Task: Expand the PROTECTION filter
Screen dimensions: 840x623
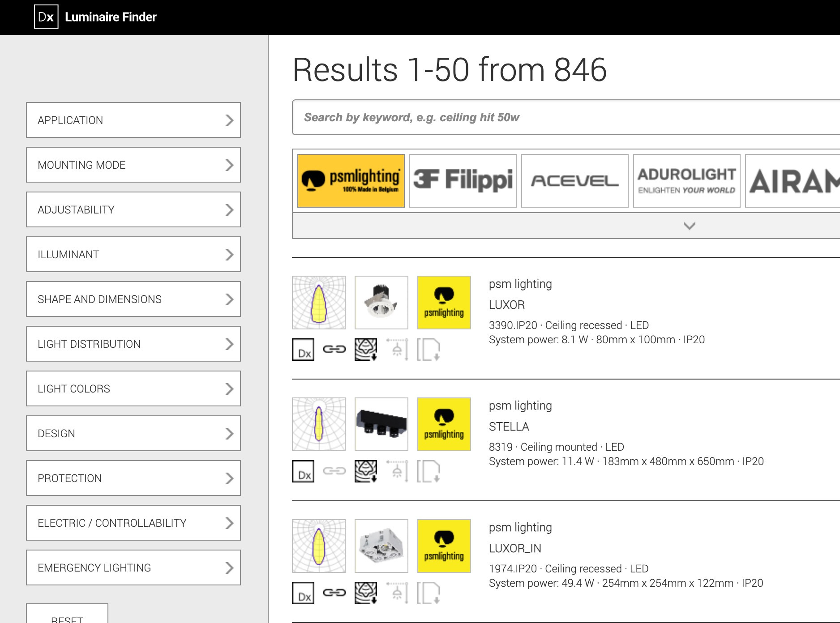Action: pos(133,478)
